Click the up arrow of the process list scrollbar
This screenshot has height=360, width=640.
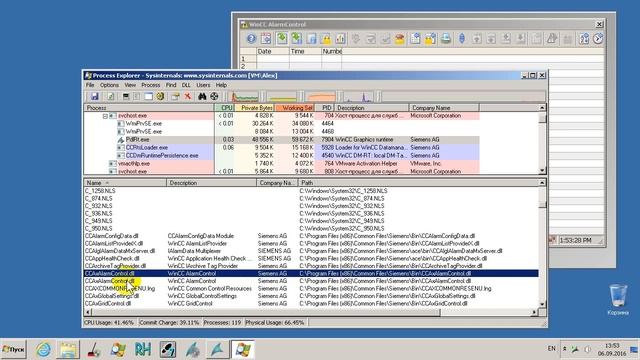click(542, 108)
